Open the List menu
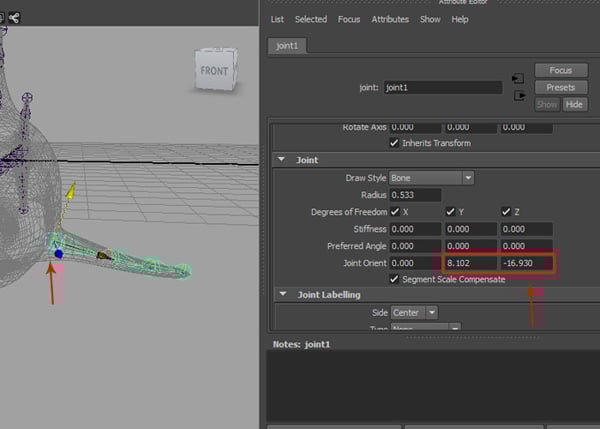Viewport: 600px width, 429px height. (x=277, y=19)
